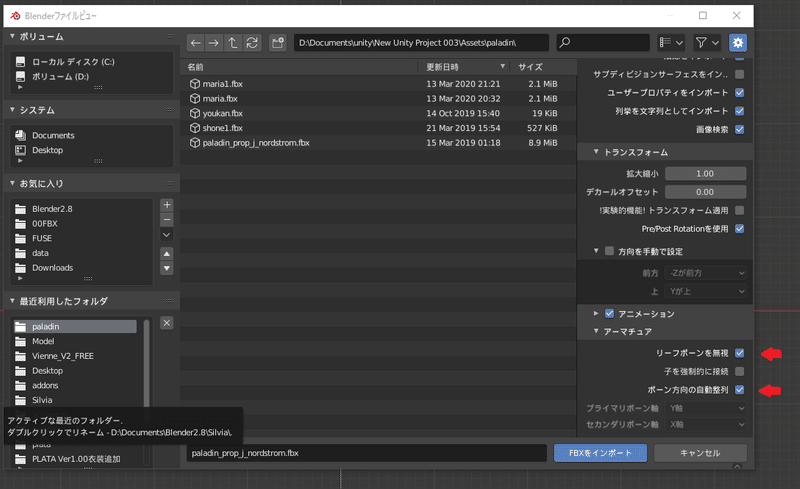Collapse アーマチュア section
The height and width of the screenshot is (489, 800).
(x=596, y=331)
